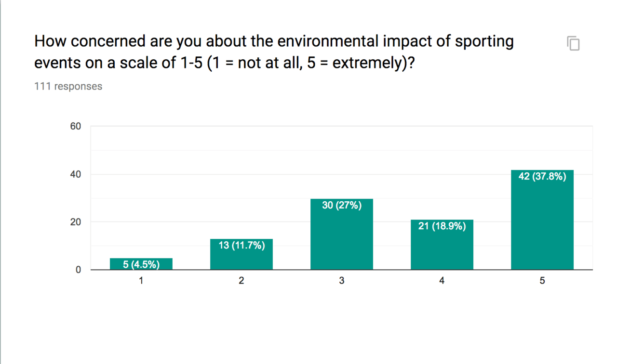Click the '21 (18.9%)' bar label
The height and width of the screenshot is (364, 617).
pos(442,226)
